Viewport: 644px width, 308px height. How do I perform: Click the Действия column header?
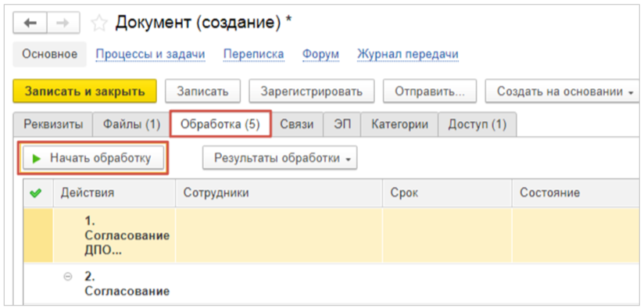114,193
